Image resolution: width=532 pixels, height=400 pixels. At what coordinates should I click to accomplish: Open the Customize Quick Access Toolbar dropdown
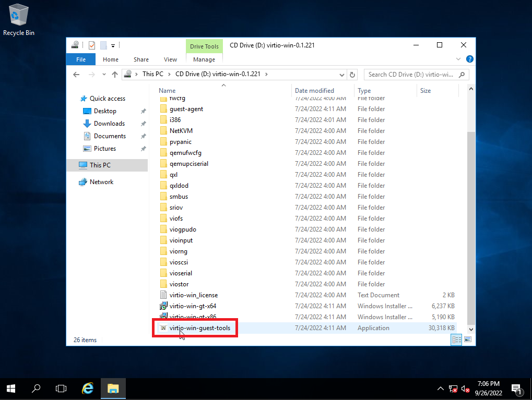click(x=113, y=45)
